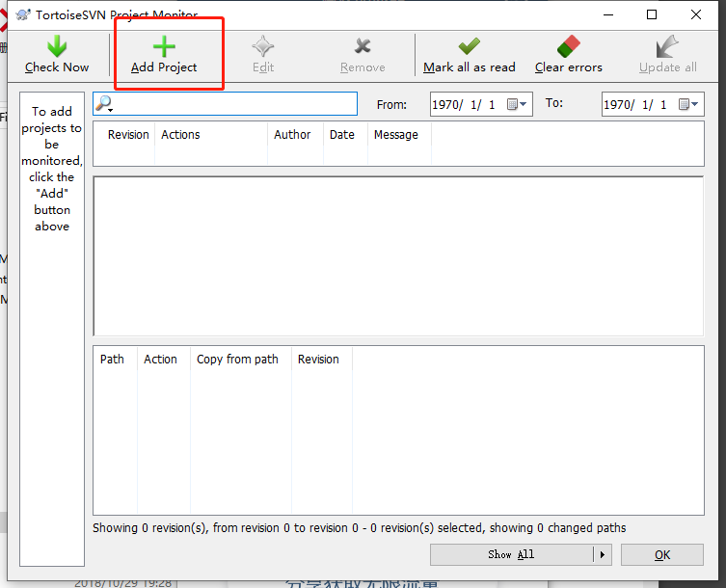
Task: Sort by the upper Revision column header
Action: pyautogui.click(x=128, y=135)
